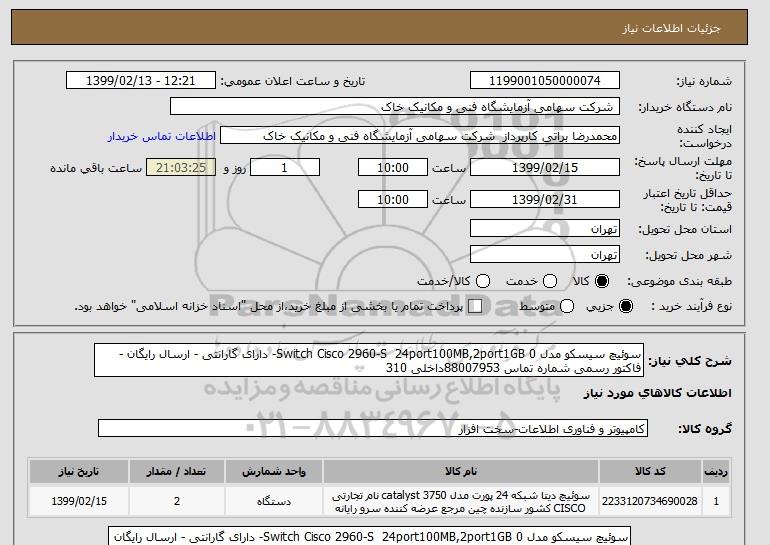Click the delivery province تهران field

[x=545, y=229]
